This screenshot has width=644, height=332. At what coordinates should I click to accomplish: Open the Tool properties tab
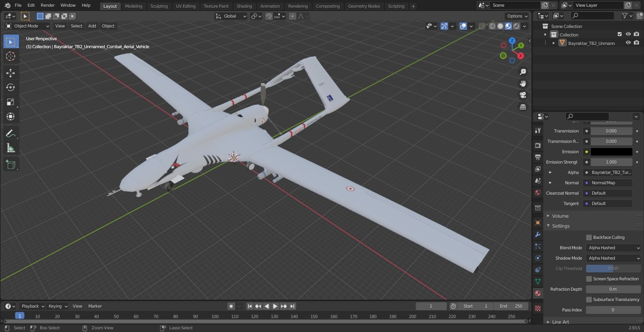[538, 131]
